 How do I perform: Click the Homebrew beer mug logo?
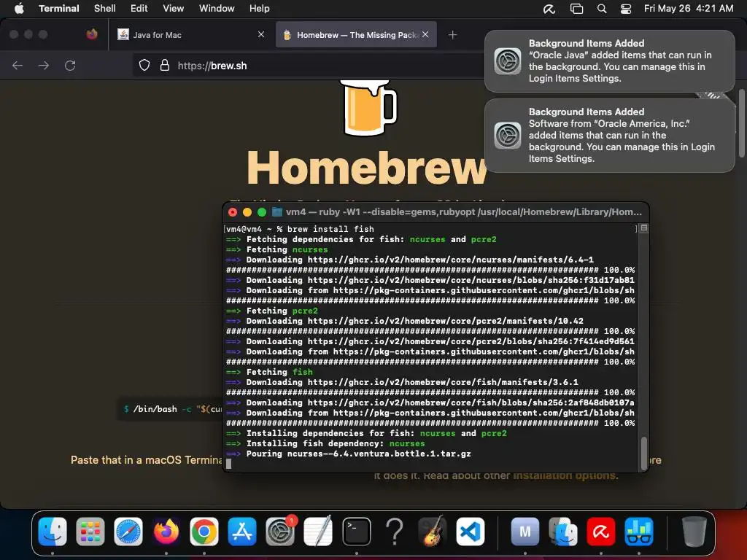pos(368,108)
